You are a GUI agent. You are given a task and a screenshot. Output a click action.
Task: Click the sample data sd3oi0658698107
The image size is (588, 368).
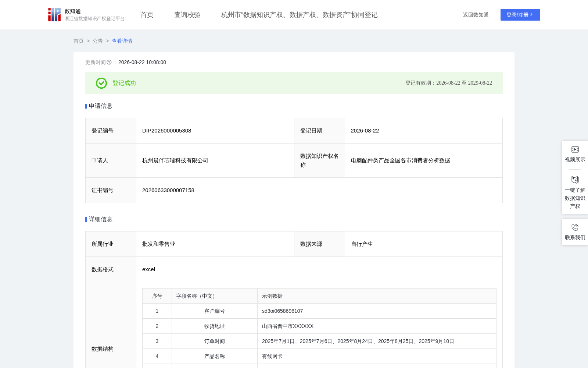coord(283,311)
